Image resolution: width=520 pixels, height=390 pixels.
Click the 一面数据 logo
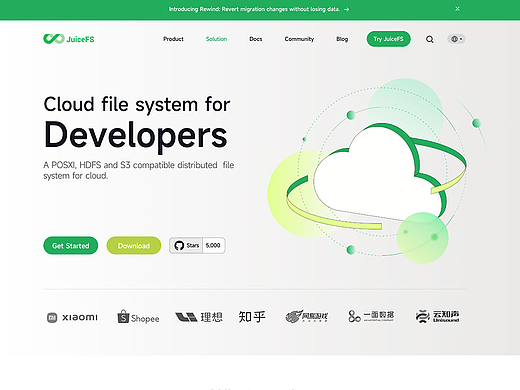[x=371, y=316]
